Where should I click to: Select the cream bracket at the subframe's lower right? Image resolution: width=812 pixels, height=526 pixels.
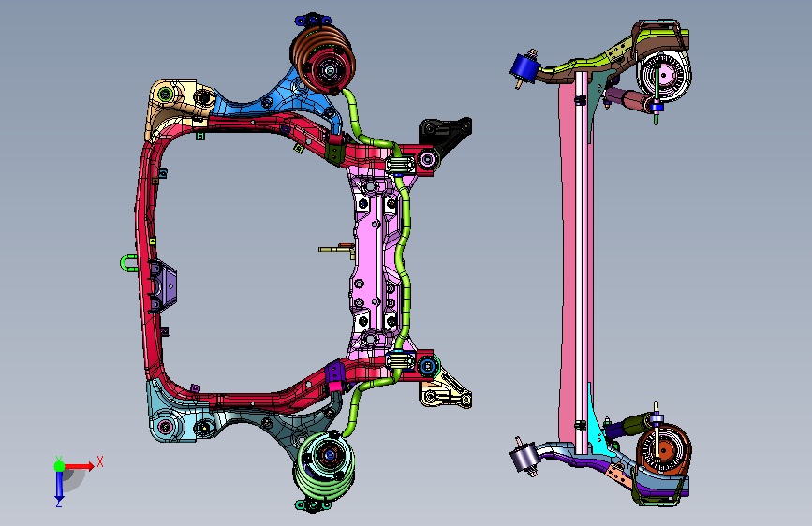pos(447,391)
